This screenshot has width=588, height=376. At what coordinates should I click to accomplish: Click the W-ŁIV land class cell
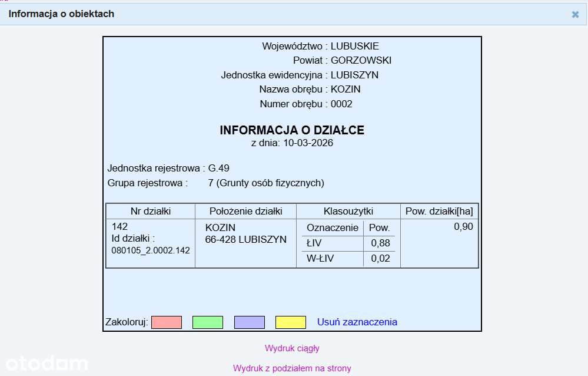(320, 259)
